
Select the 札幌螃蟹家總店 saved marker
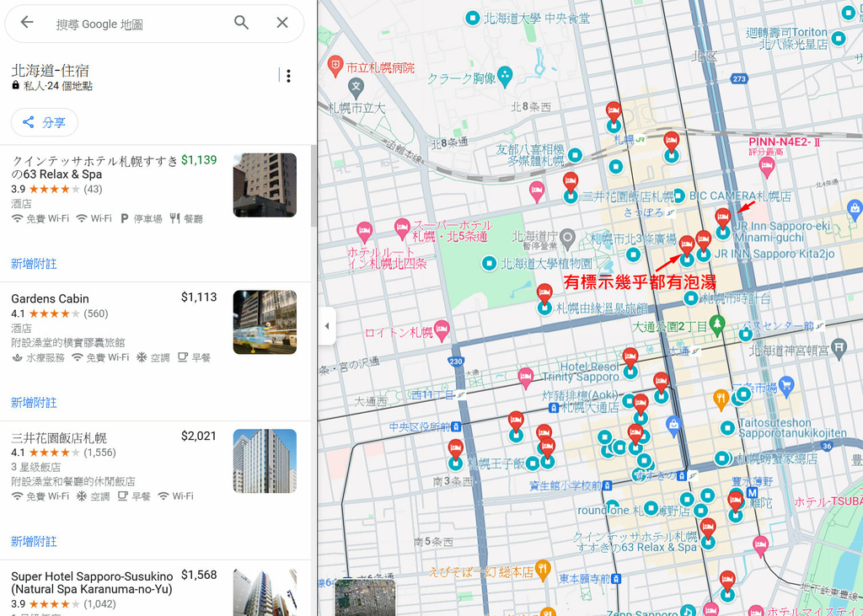point(721,458)
